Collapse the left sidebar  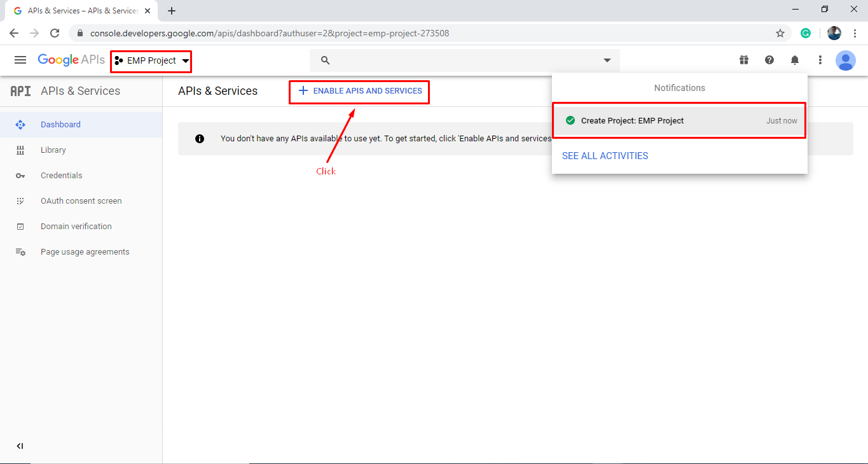(20, 446)
